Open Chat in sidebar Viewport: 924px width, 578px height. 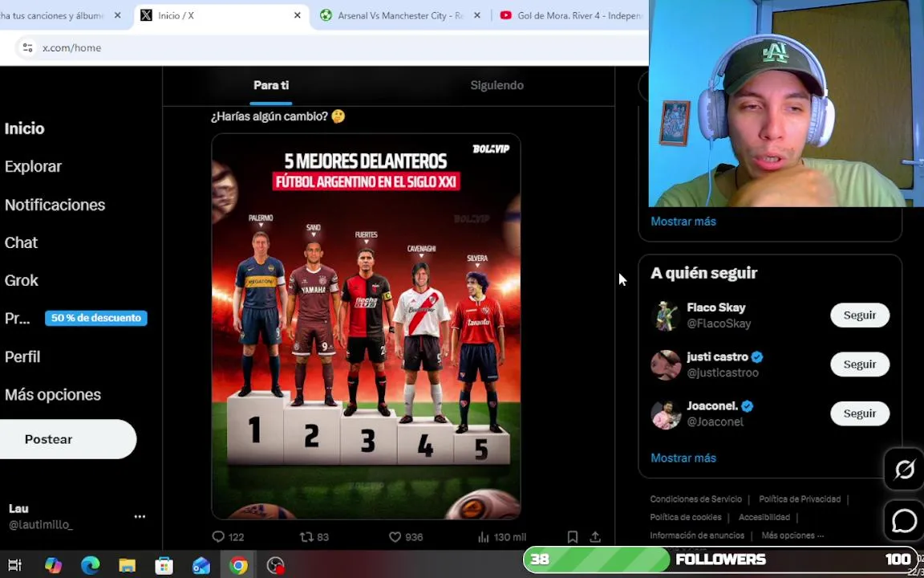tap(21, 243)
